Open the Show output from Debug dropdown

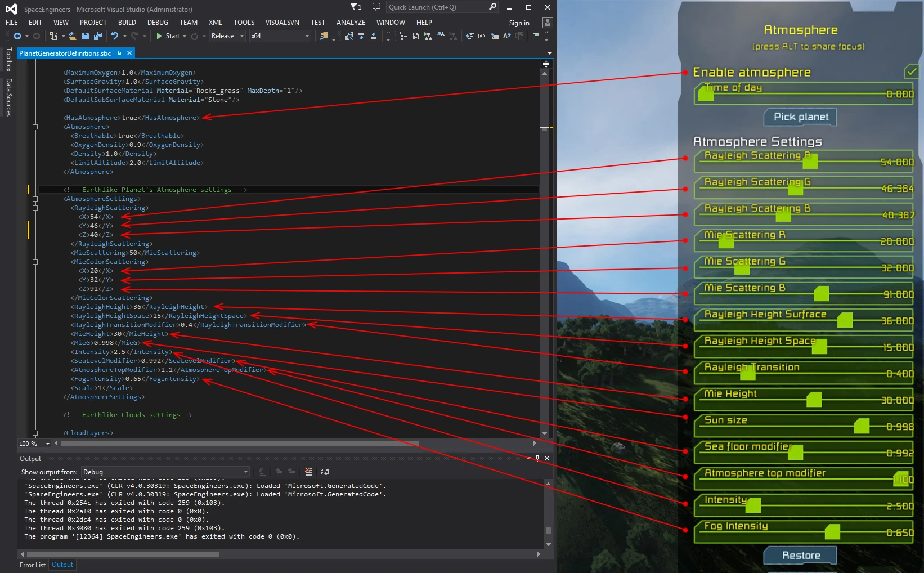point(165,472)
